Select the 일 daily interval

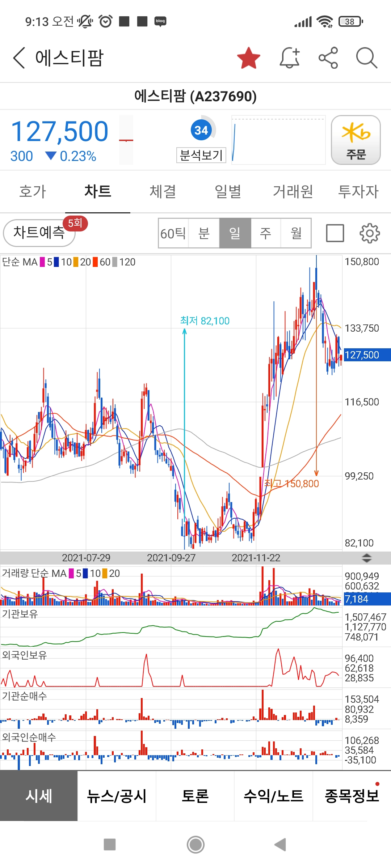[235, 233]
